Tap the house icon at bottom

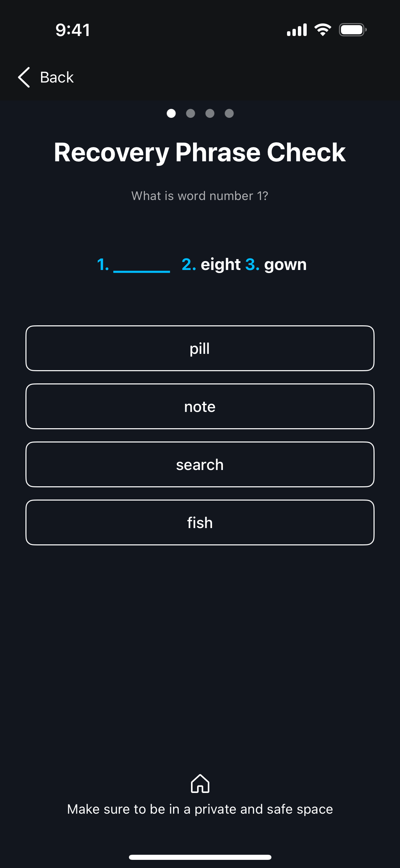tap(200, 783)
